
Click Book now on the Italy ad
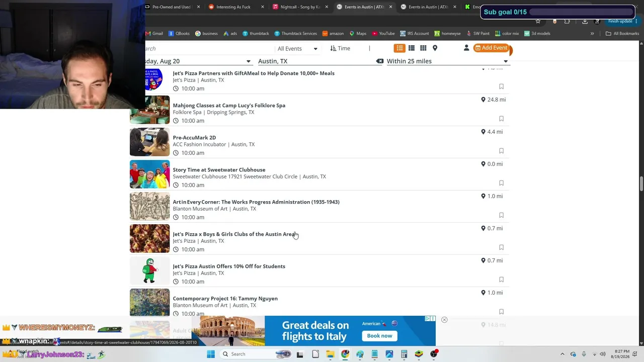pos(379,336)
